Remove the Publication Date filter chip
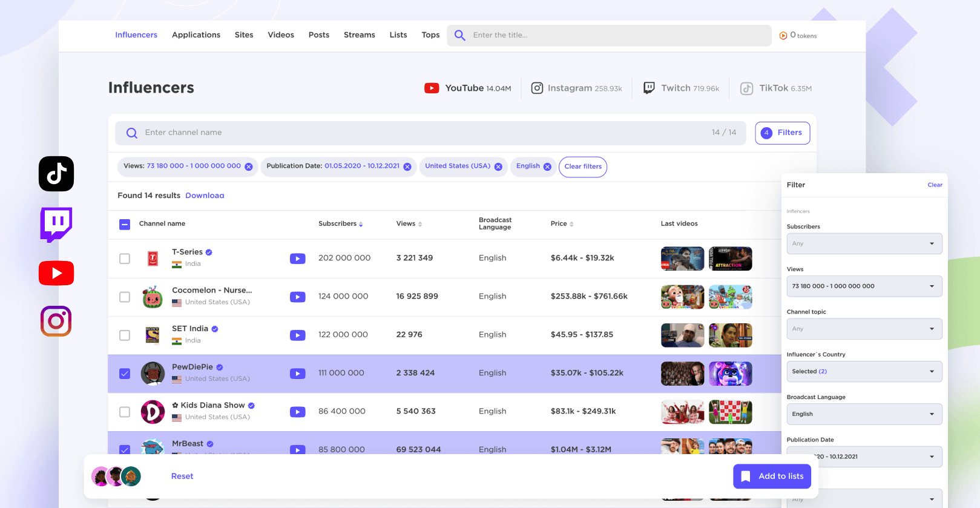 tap(407, 167)
